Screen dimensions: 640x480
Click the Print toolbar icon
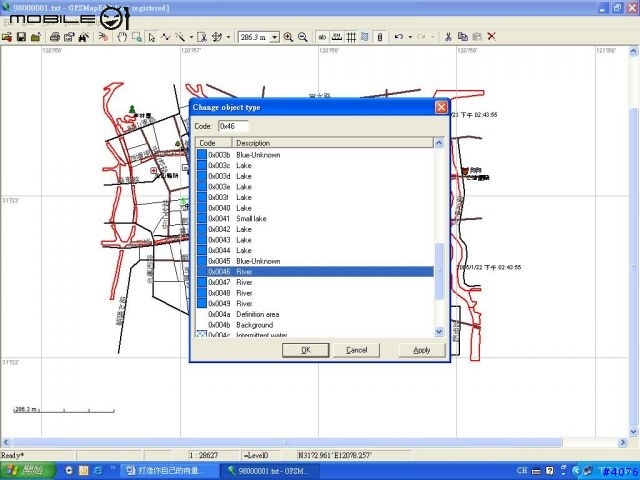click(x=54, y=37)
